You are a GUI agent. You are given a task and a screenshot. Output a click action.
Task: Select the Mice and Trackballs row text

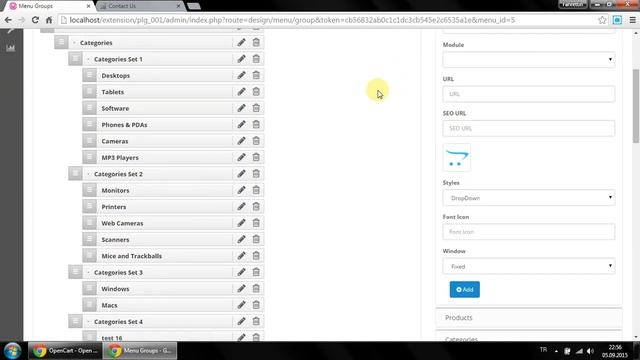click(x=131, y=256)
